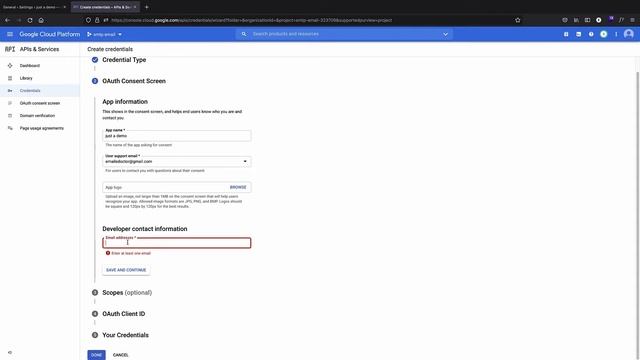The width and height of the screenshot is (640, 360).
Task: Expand the Scopes (optional) step
Action: click(x=127, y=293)
